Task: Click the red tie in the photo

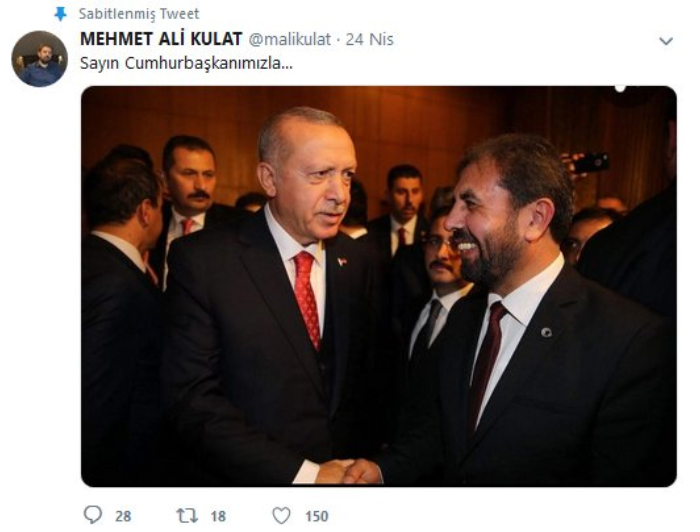Action: click(x=307, y=298)
